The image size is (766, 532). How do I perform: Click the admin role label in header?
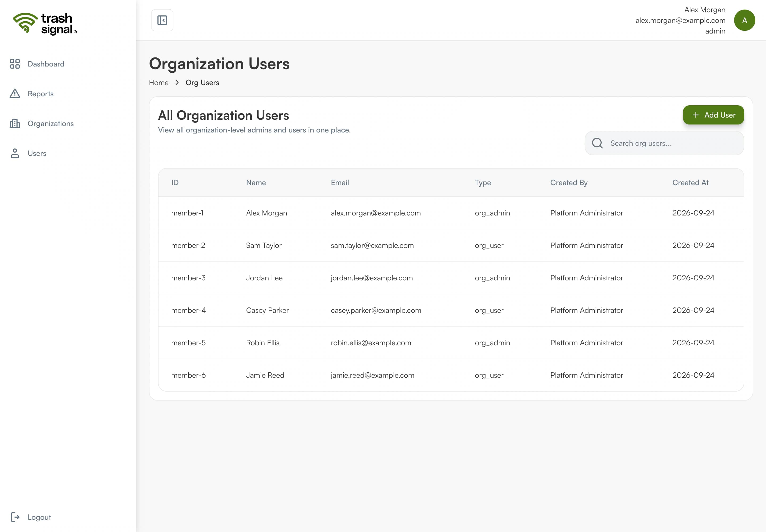pyautogui.click(x=715, y=31)
